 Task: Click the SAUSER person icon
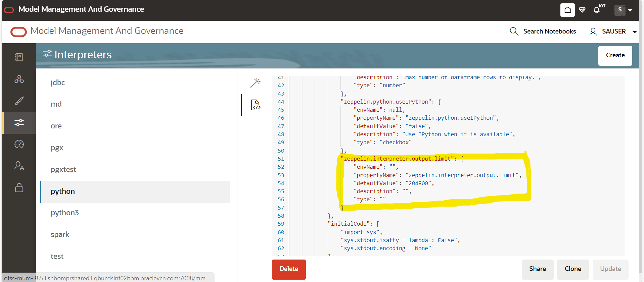(593, 32)
